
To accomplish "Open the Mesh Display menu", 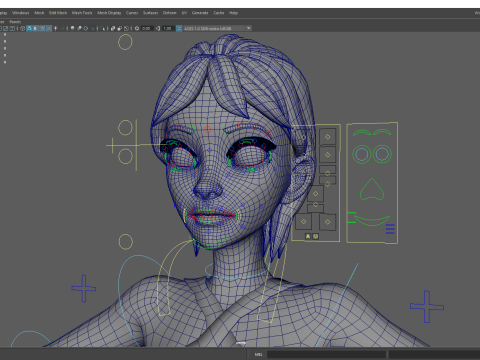I will [x=109, y=13].
